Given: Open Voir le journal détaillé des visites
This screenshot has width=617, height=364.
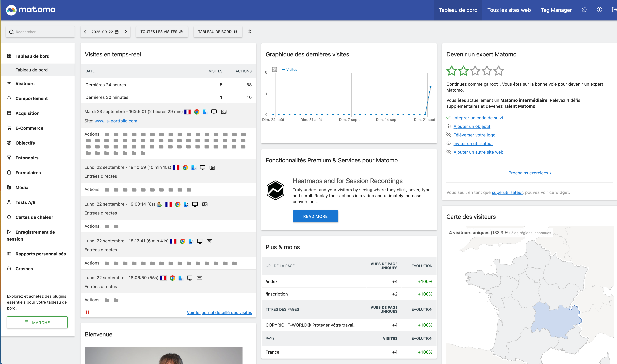Looking at the screenshot, I should pos(219,313).
